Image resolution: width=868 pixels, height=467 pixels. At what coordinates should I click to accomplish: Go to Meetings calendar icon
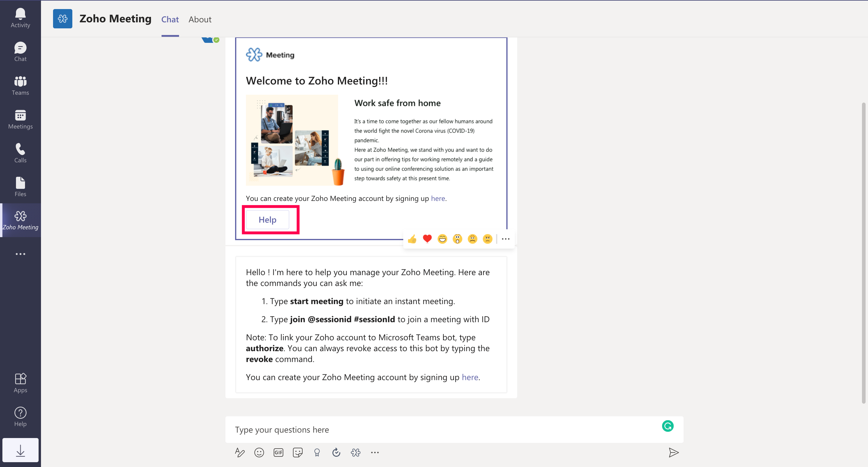[x=20, y=119]
